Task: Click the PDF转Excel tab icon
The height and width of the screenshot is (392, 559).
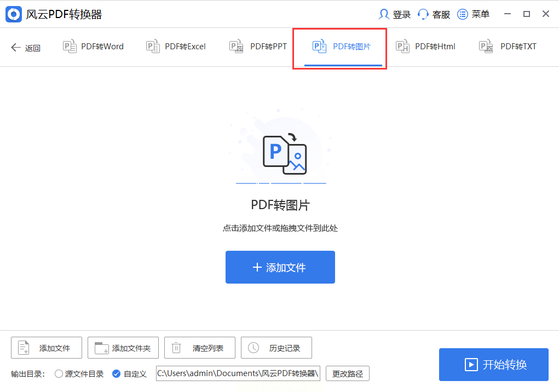Action: pyautogui.click(x=153, y=47)
